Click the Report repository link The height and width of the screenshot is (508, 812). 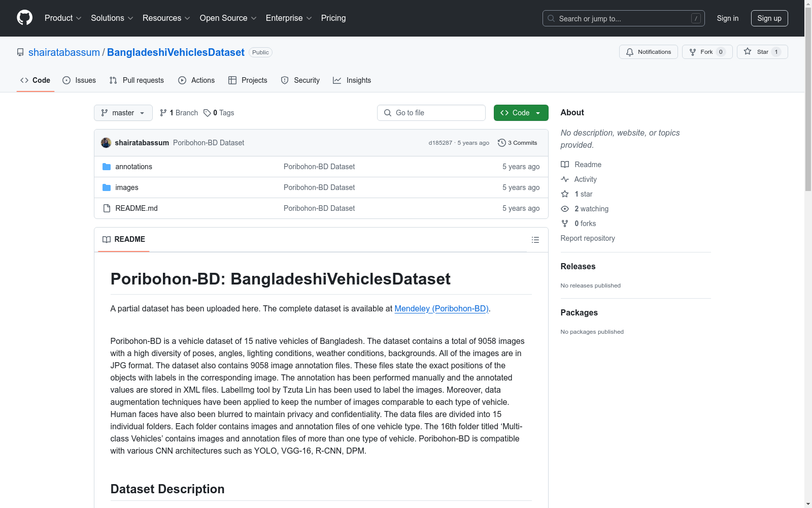[x=588, y=238]
